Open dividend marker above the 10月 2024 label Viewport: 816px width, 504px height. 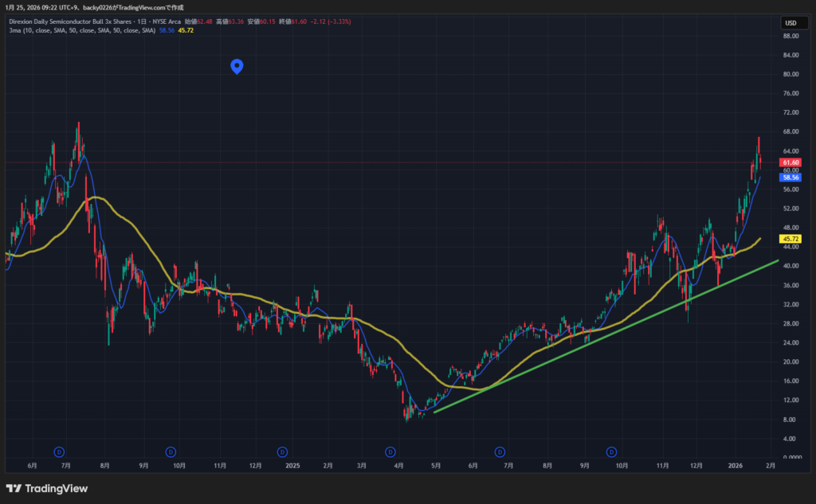pos(171,451)
